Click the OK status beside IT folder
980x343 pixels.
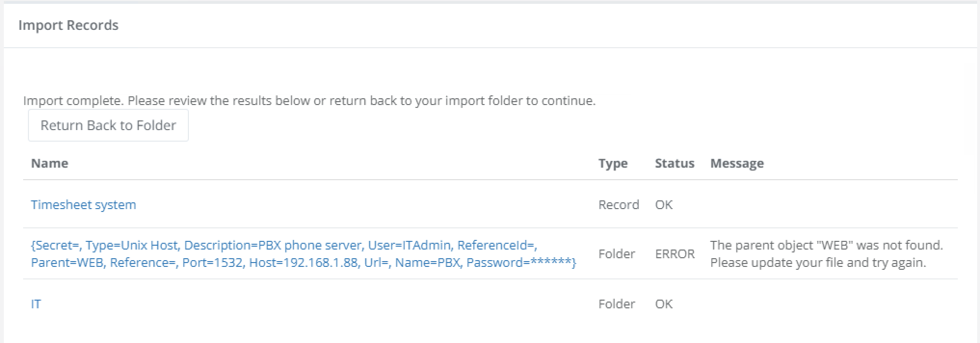tap(664, 303)
